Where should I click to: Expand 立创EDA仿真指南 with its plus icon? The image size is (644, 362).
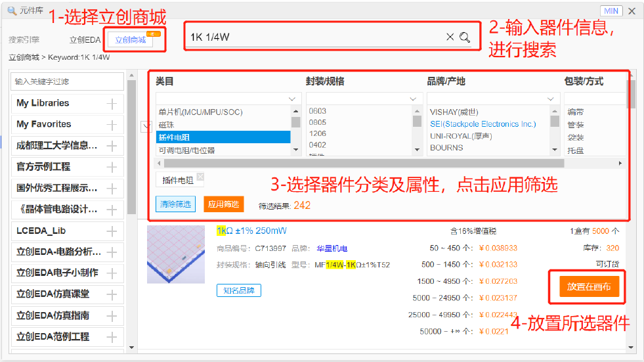pyautogui.click(x=112, y=316)
